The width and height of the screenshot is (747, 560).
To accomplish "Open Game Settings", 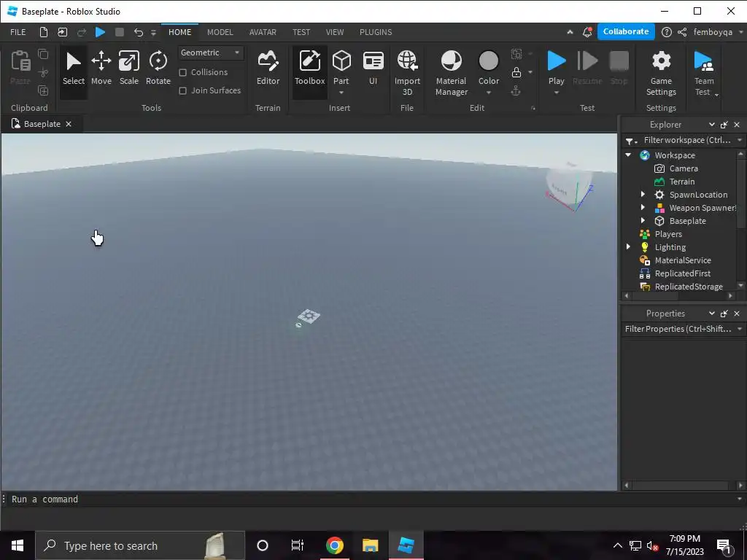I will click(x=661, y=74).
